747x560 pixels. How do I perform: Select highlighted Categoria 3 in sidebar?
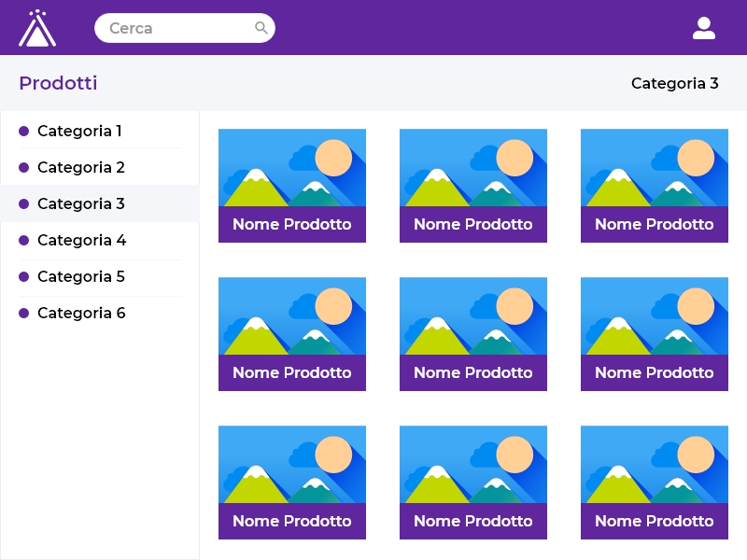tap(100, 203)
